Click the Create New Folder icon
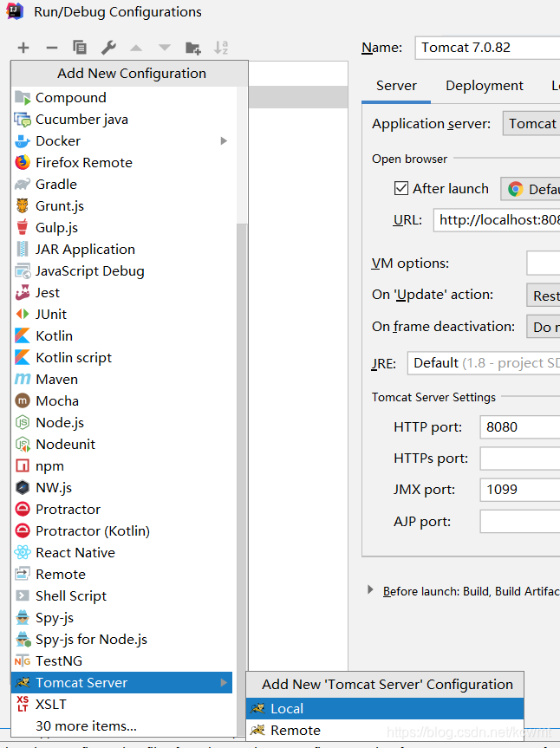Image resolution: width=560 pixels, height=748 pixels. tap(192, 48)
